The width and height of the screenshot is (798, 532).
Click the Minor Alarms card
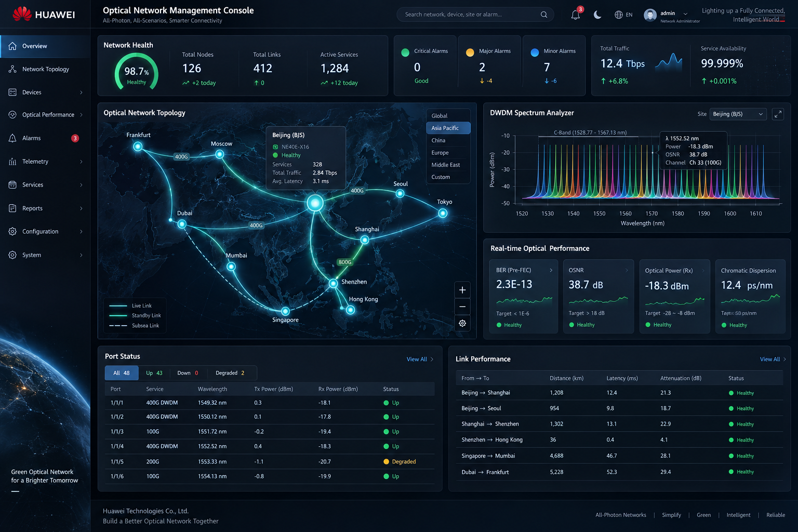coord(554,65)
